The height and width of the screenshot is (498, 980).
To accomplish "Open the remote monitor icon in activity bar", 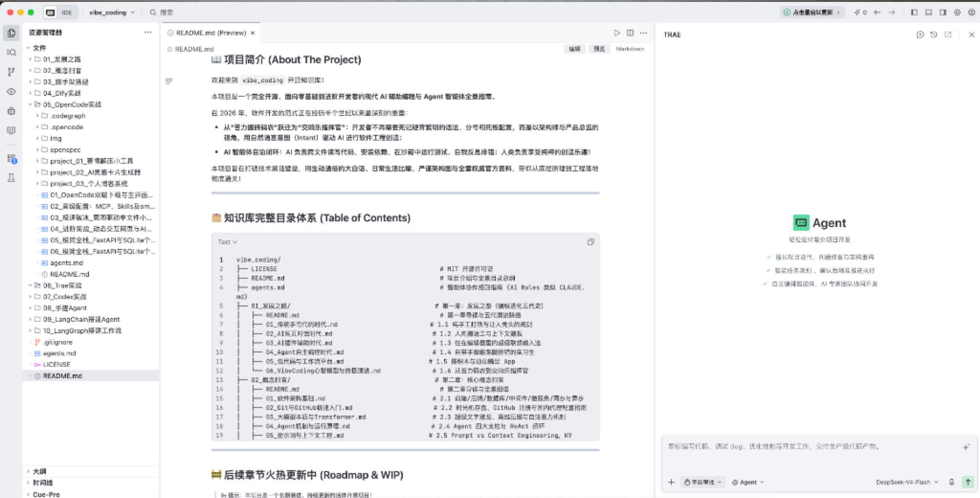I will [11, 130].
